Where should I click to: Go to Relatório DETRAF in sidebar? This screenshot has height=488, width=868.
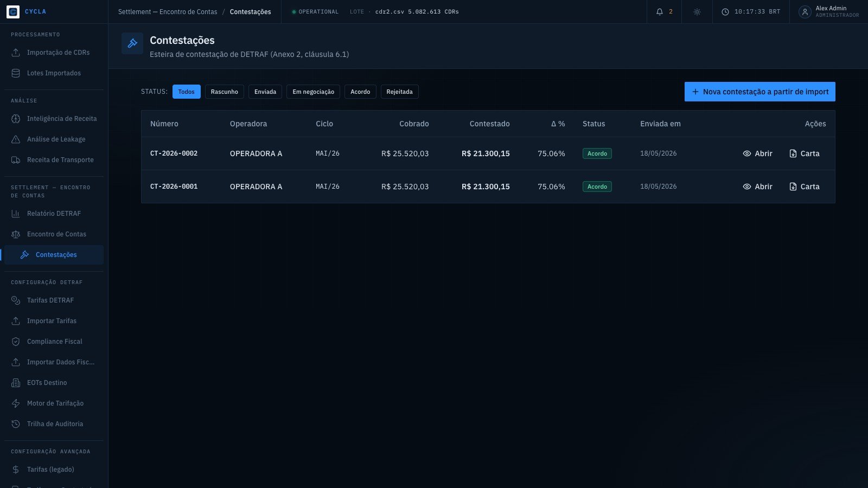tap(54, 214)
